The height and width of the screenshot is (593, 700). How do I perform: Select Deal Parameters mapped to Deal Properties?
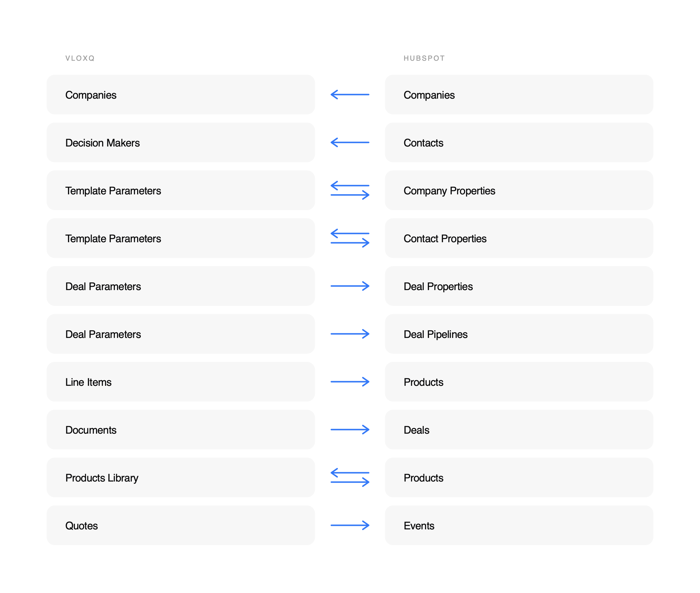(181, 286)
